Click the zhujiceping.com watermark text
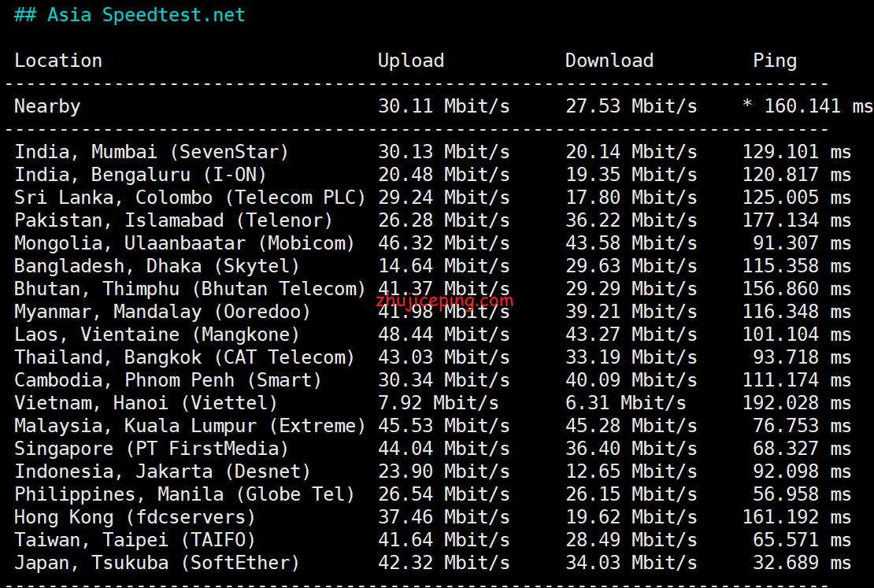The height and width of the screenshot is (588, 874). point(444,301)
